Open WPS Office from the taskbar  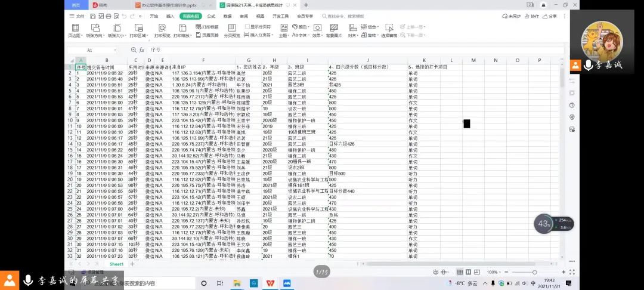pyautogui.click(x=271, y=283)
